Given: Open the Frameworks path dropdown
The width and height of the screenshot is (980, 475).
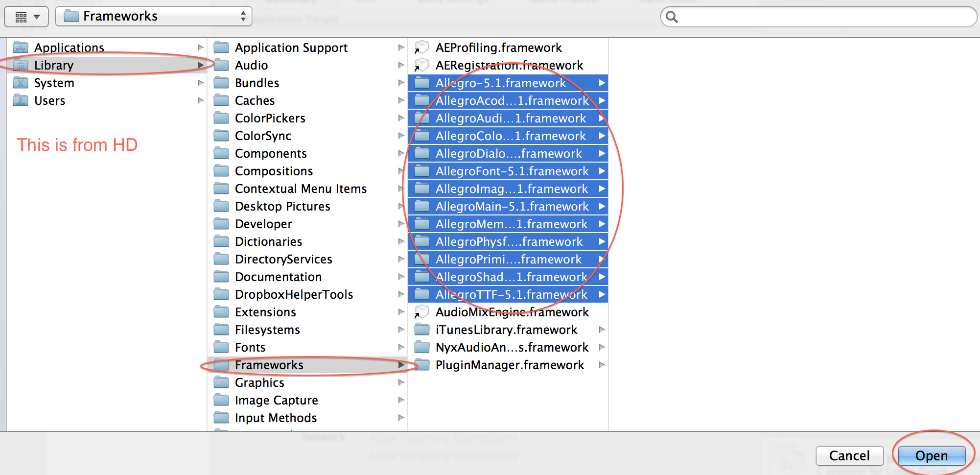Looking at the screenshot, I should 243,16.
